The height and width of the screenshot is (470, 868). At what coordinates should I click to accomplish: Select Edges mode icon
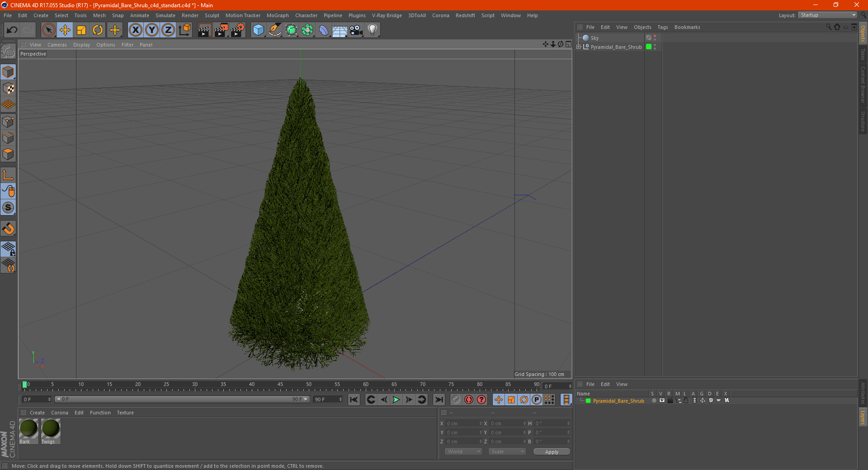tap(8, 138)
